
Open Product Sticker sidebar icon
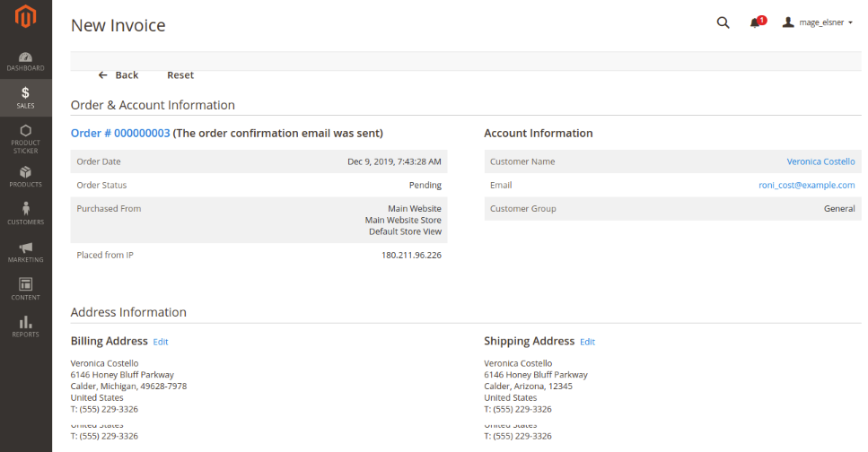click(x=25, y=139)
